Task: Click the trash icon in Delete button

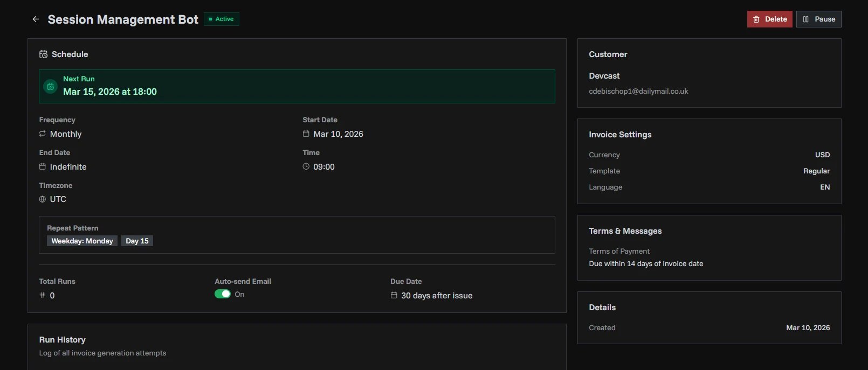Action: click(x=756, y=19)
